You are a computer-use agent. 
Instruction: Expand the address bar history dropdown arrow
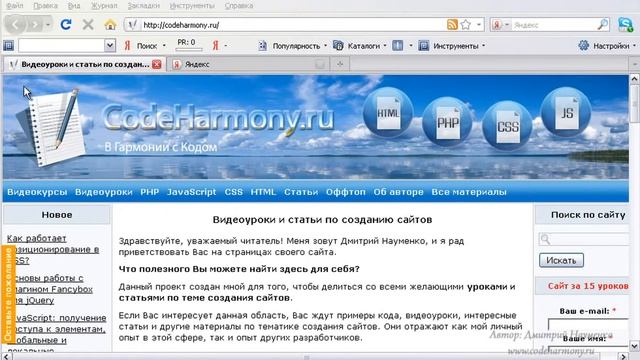(x=479, y=25)
